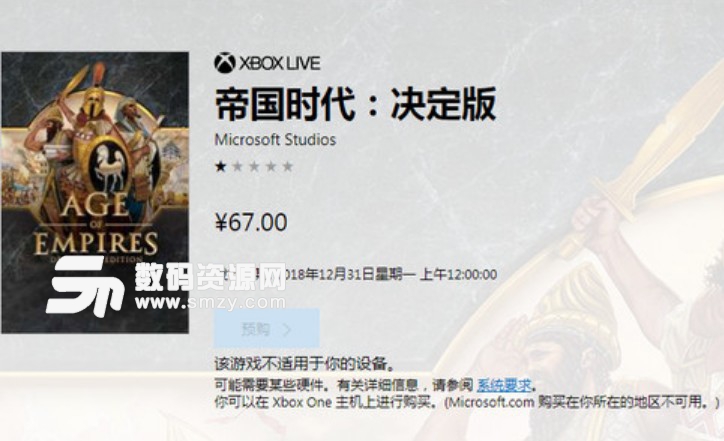Click the Xbox sphere logo icon

click(x=225, y=63)
